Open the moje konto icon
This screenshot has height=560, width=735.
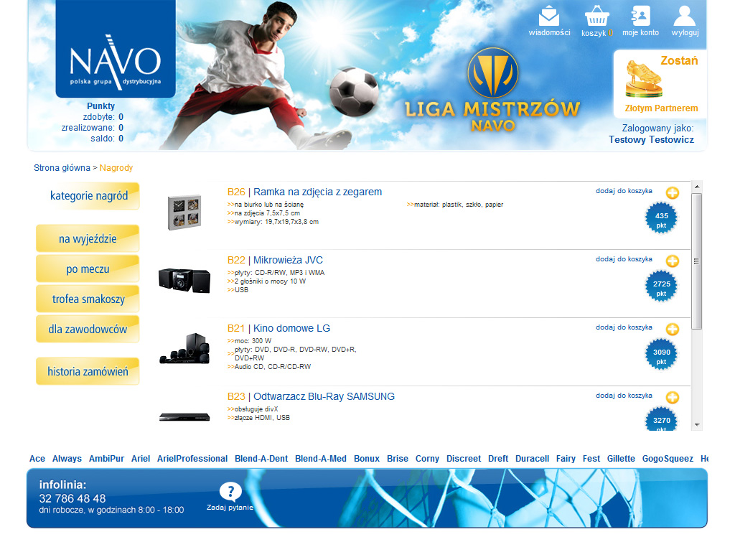point(640,16)
